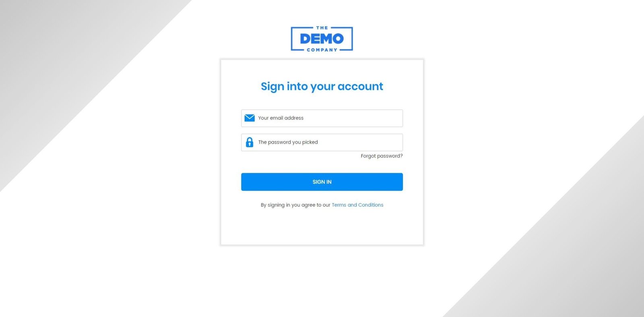
Task: Click the word 'THE' atop the logo
Action: [322, 28]
